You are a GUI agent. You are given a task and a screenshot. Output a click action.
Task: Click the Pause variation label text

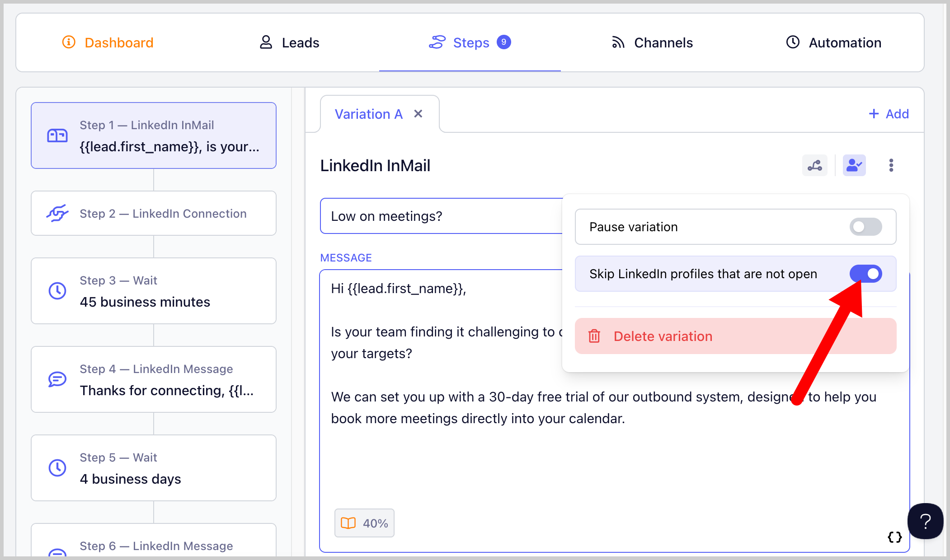click(634, 227)
